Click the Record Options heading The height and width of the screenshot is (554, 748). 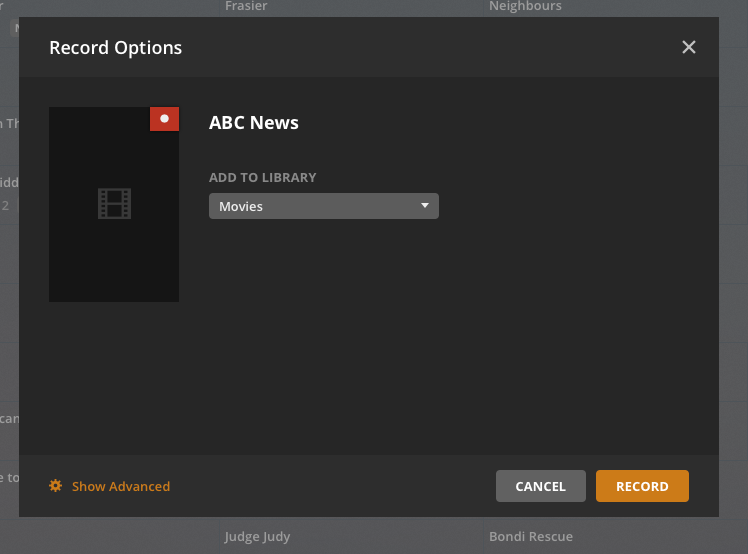pyautogui.click(x=115, y=48)
